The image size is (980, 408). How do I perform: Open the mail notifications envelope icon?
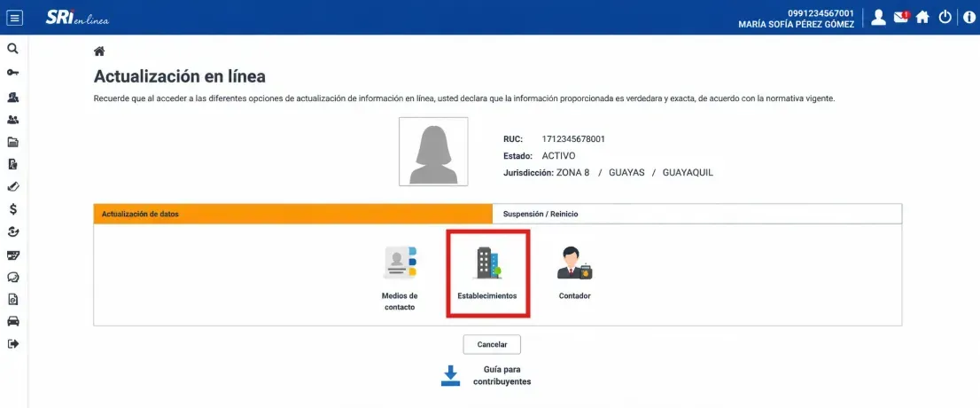point(900,17)
